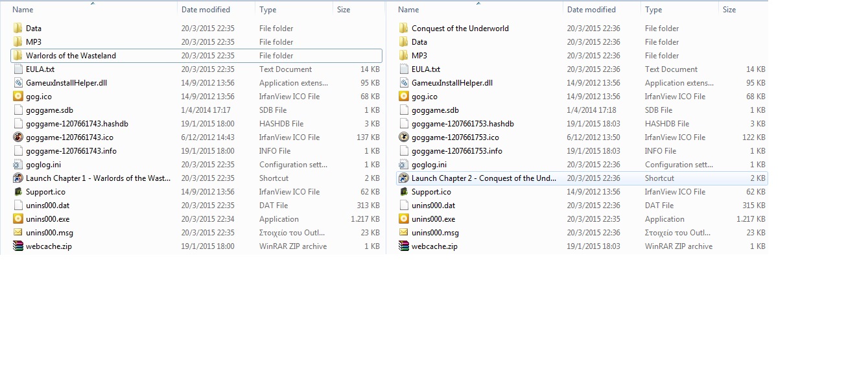868x367 pixels.
Task: Select goggame-1207661753.hashdb file name
Action: pyautogui.click(x=463, y=124)
